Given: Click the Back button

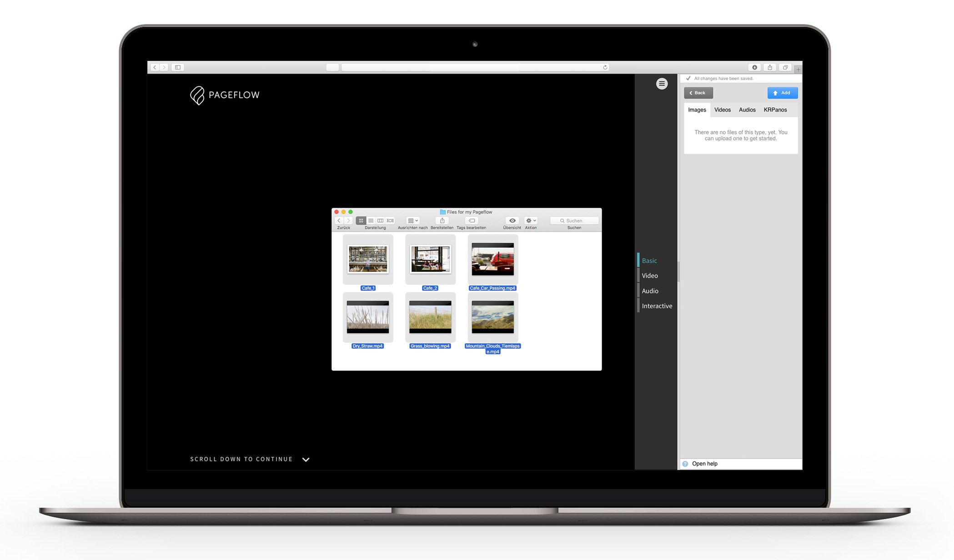Looking at the screenshot, I should (698, 93).
